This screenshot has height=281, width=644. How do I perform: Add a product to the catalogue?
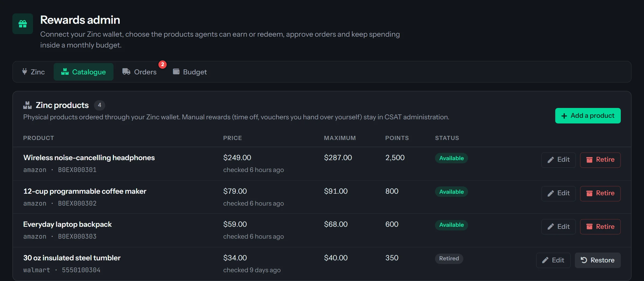tap(588, 116)
